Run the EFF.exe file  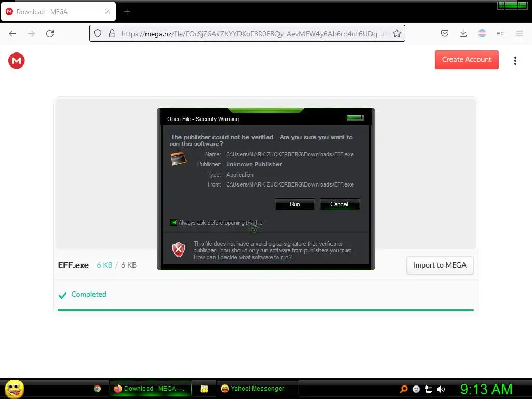(x=295, y=204)
